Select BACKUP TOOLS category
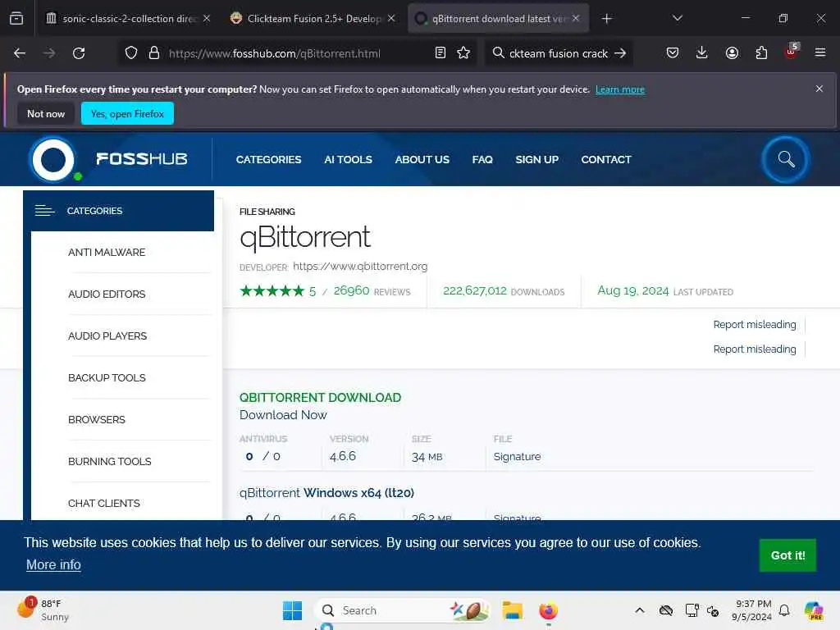 [107, 377]
